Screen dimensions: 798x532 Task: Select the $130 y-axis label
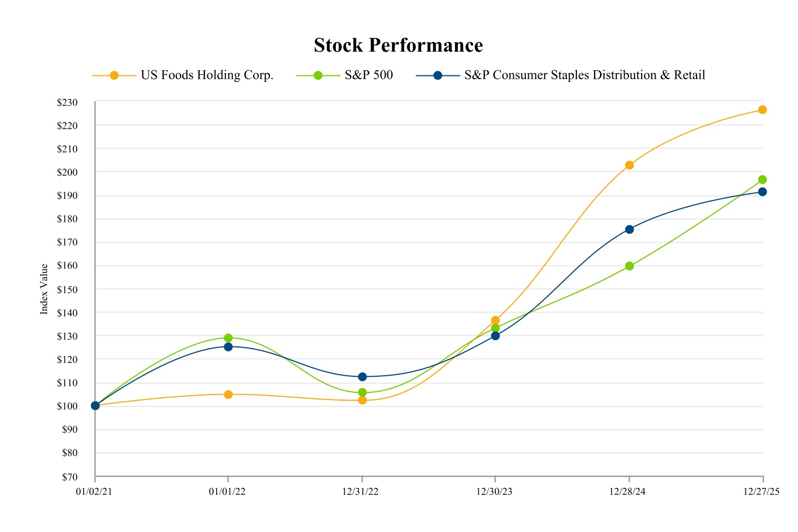click(x=66, y=336)
